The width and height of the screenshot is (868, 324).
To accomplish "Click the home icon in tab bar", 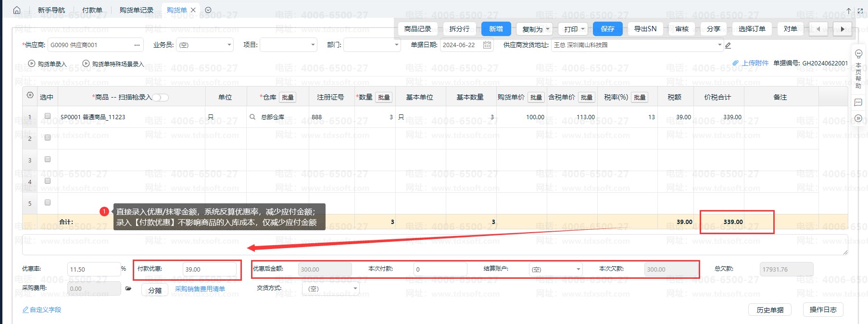I will click(x=17, y=10).
